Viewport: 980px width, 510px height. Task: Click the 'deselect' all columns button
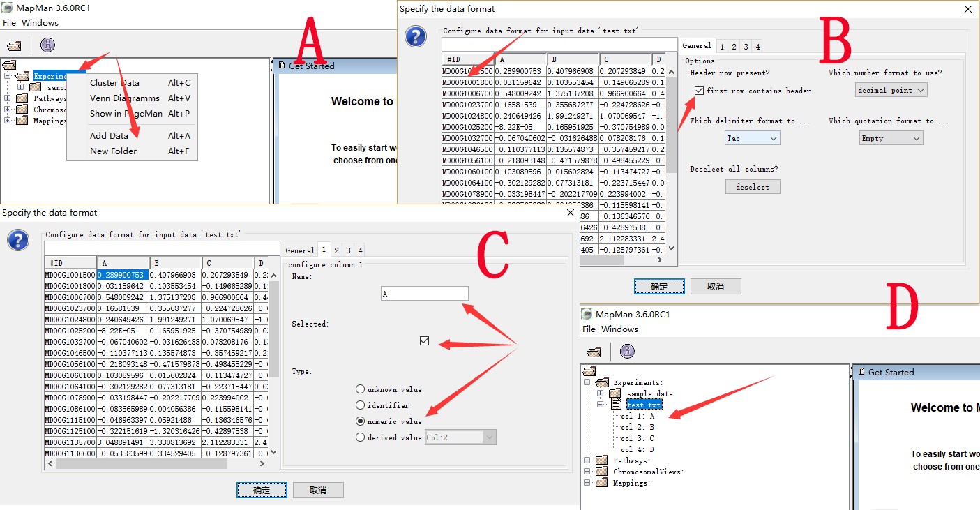coord(753,187)
